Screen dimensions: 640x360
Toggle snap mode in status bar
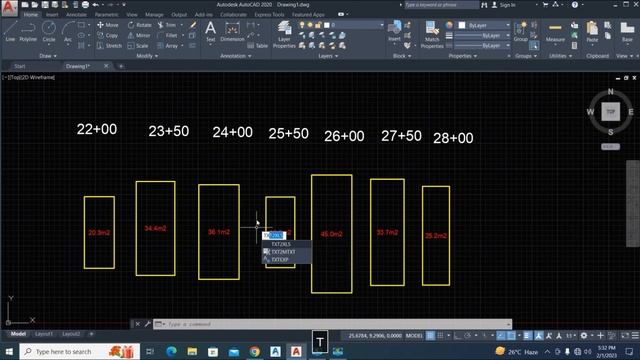440,336
